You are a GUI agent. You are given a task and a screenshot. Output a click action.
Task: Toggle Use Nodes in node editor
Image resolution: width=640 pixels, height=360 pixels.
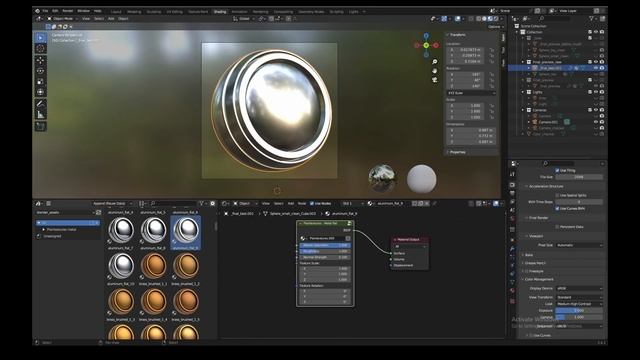pos(312,203)
